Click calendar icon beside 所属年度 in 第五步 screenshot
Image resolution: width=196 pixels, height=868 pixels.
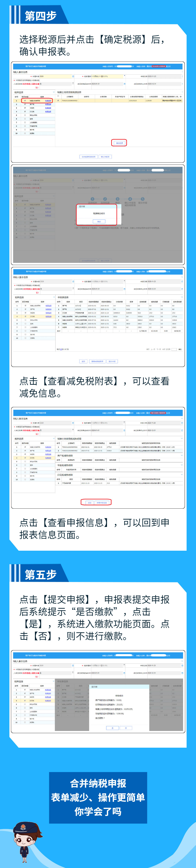coord(73,665)
